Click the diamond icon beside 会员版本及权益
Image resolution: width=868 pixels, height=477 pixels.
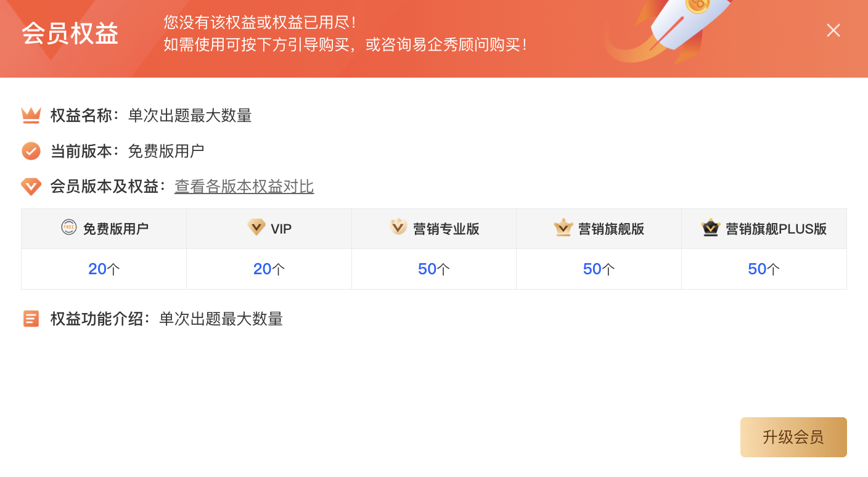(x=31, y=187)
